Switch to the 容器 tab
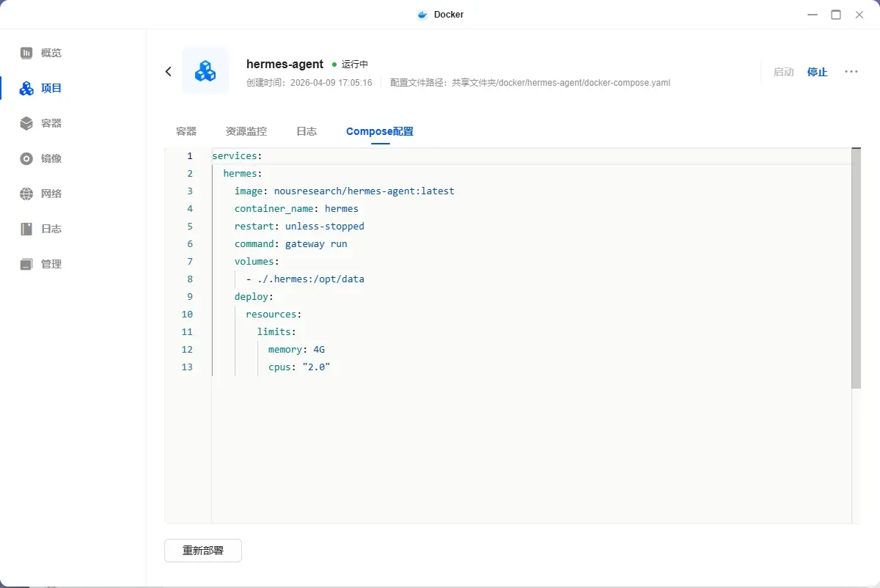The image size is (880, 588). (x=186, y=131)
